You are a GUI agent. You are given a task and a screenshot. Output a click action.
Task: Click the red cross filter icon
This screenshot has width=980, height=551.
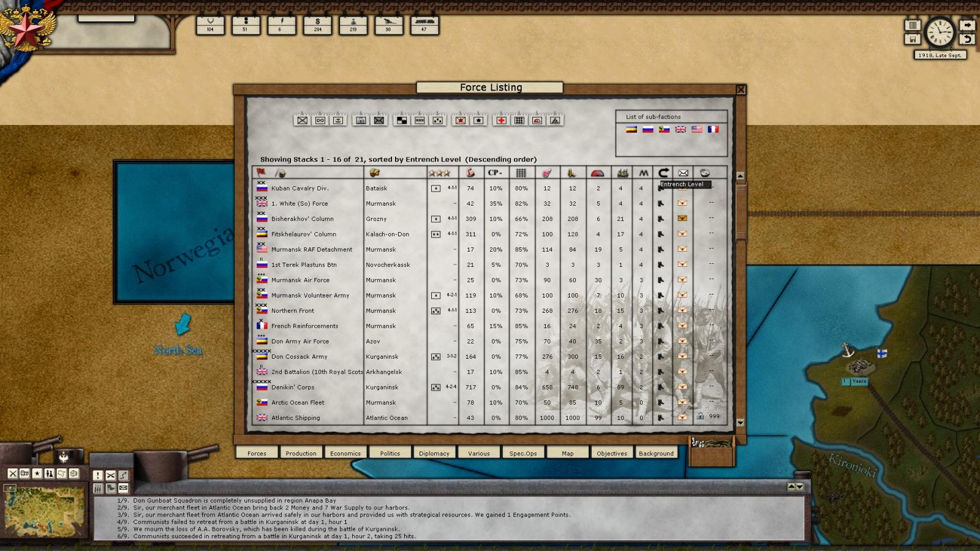(501, 120)
